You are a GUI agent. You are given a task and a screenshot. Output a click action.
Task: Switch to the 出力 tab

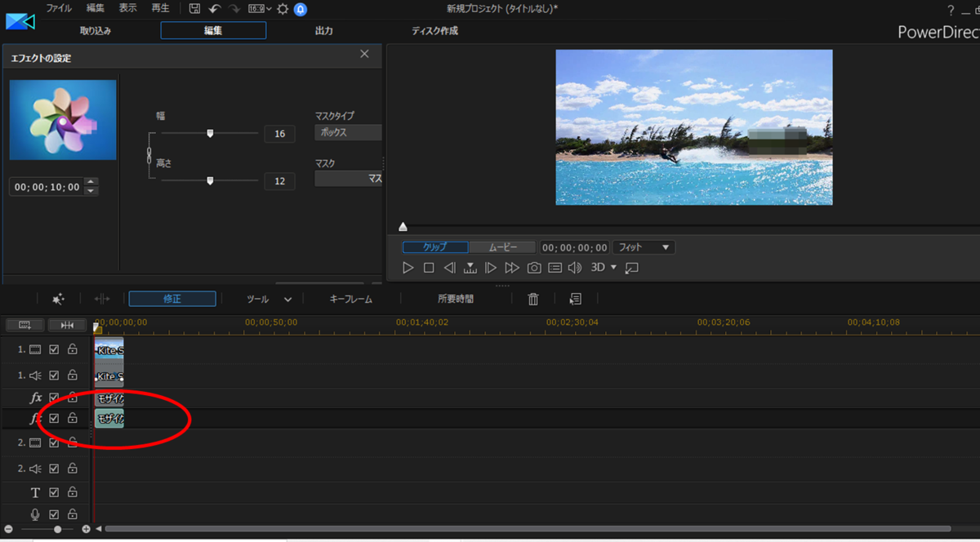323,31
